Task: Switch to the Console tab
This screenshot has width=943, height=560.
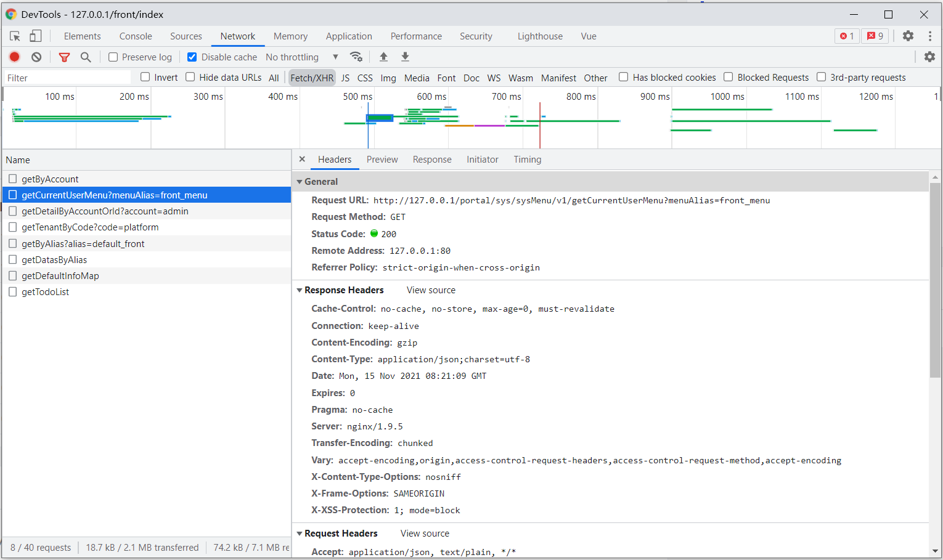Action: (x=136, y=36)
